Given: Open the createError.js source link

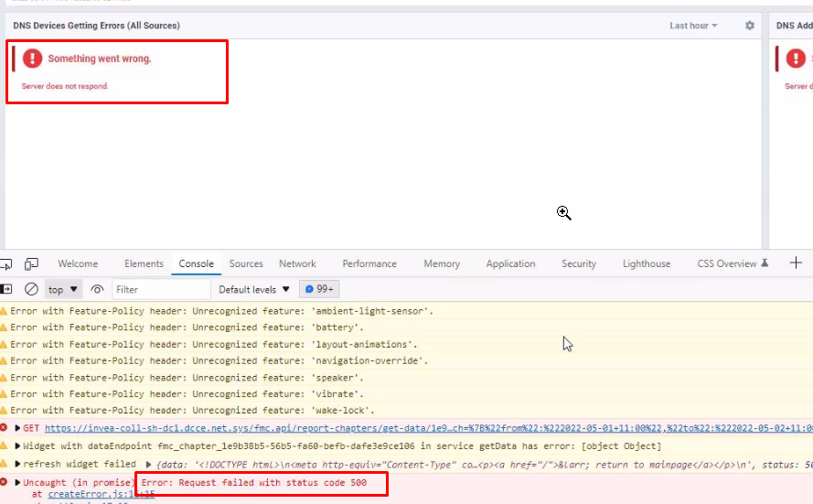Looking at the screenshot, I should point(102,494).
